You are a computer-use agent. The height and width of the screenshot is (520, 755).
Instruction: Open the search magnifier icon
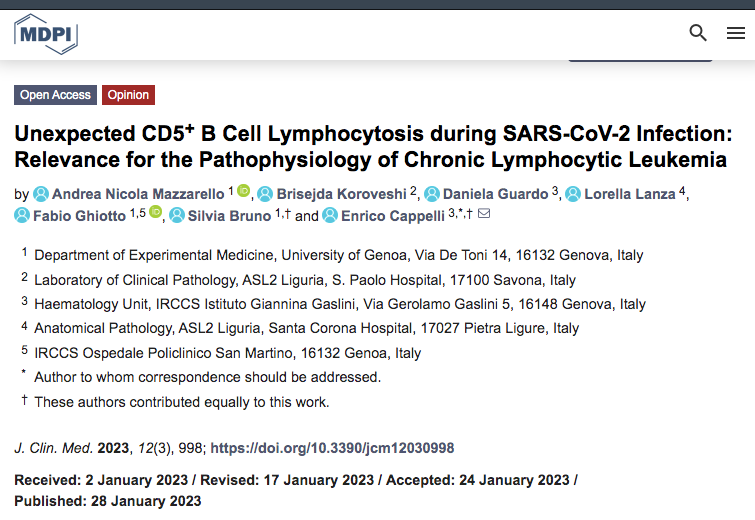tap(698, 33)
